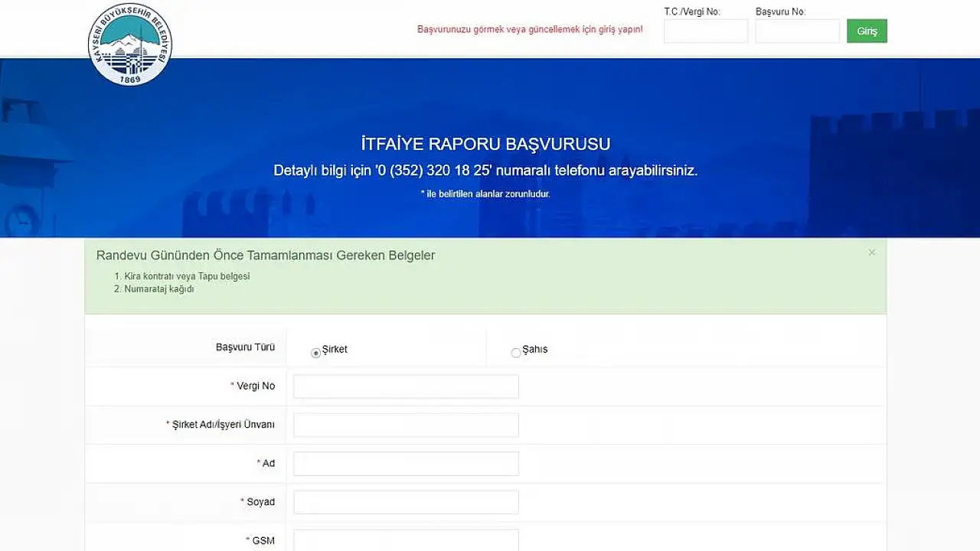The height and width of the screenshot is (551, 980).
Task: Click the required fields note under the banner
Action: (485, 194)
